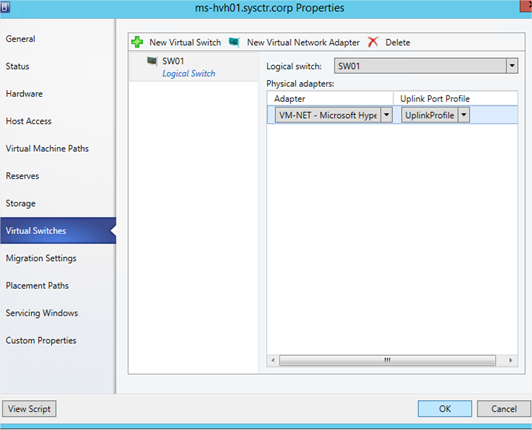
Task: Switch to the Hardware page
Action: pyautogui.click(x=24, y=94)
